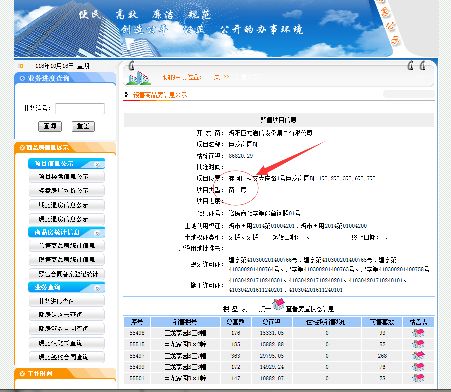
Task: Click the pink house icon in the fourth table row
Action: pyautogui.click(x=418, y=367)
